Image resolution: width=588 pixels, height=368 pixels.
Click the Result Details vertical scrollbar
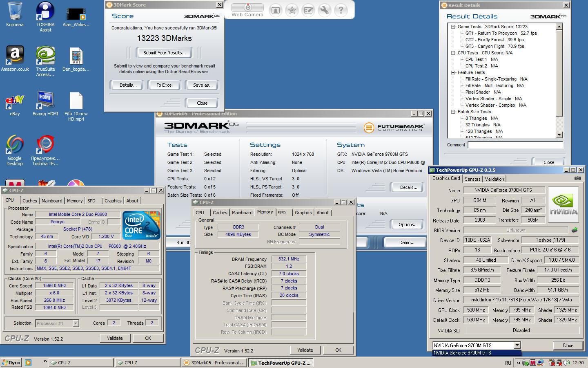(559, 81)
